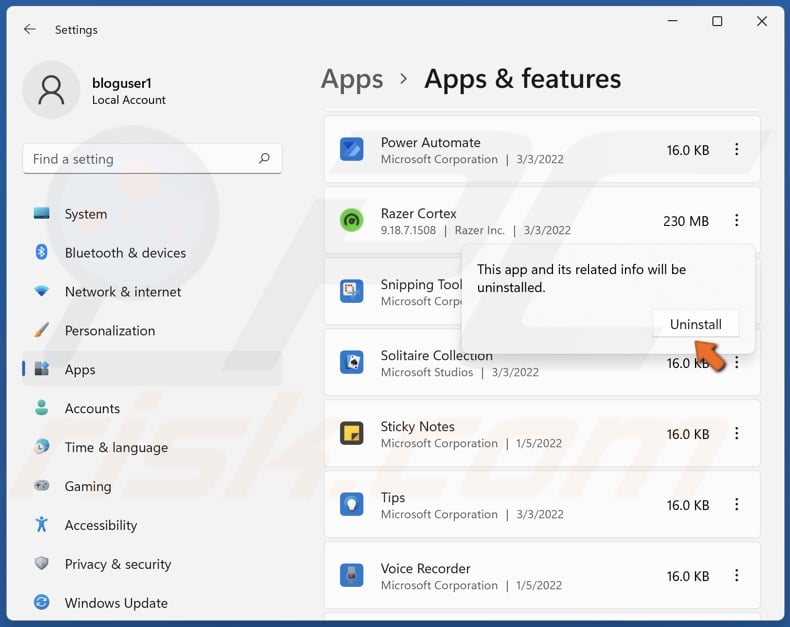Open more options for Solitaire Collection
The height and width of the screenshot is (627, 790).
[737, 362]
